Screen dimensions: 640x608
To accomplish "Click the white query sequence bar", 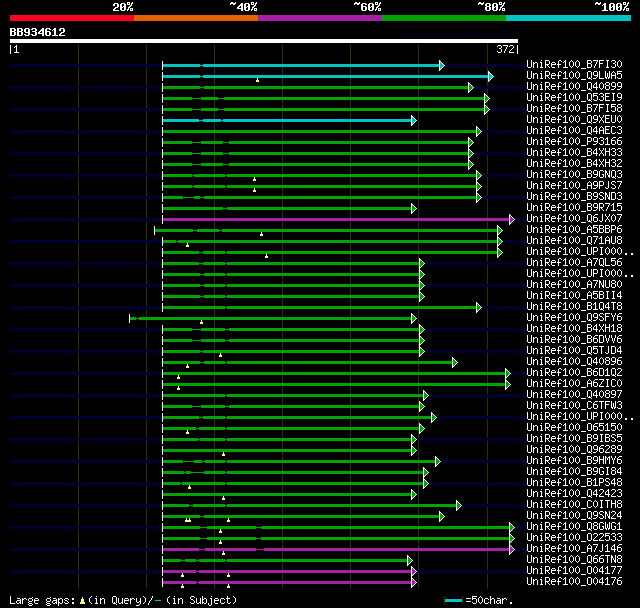I will point(264,41).
